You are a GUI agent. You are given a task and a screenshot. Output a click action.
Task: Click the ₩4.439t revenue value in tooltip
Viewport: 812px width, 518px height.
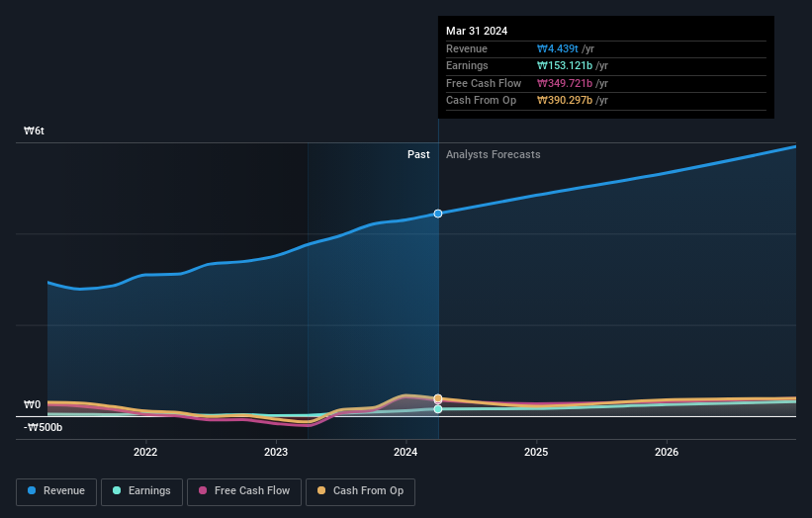558,48
